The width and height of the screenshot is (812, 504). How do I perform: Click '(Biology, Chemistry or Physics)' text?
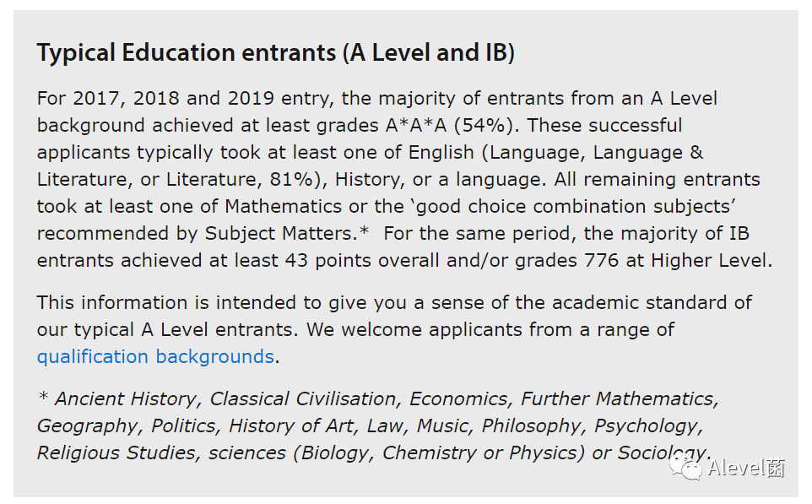[x=439, y=453]
